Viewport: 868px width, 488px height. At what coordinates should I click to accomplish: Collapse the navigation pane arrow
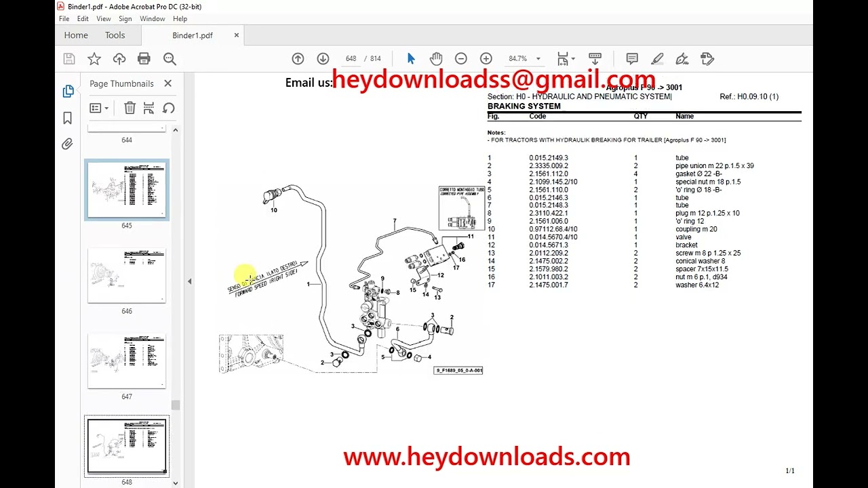point(190,281)
